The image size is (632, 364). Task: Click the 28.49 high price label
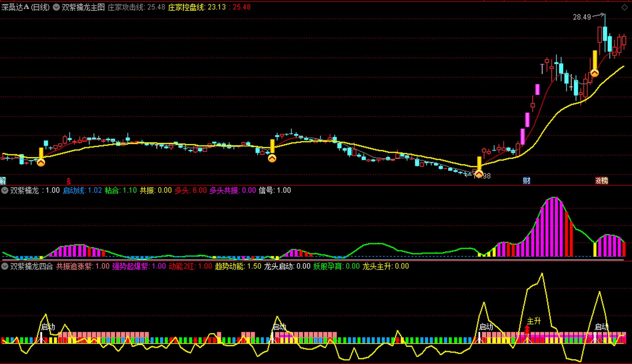(582, 17)
